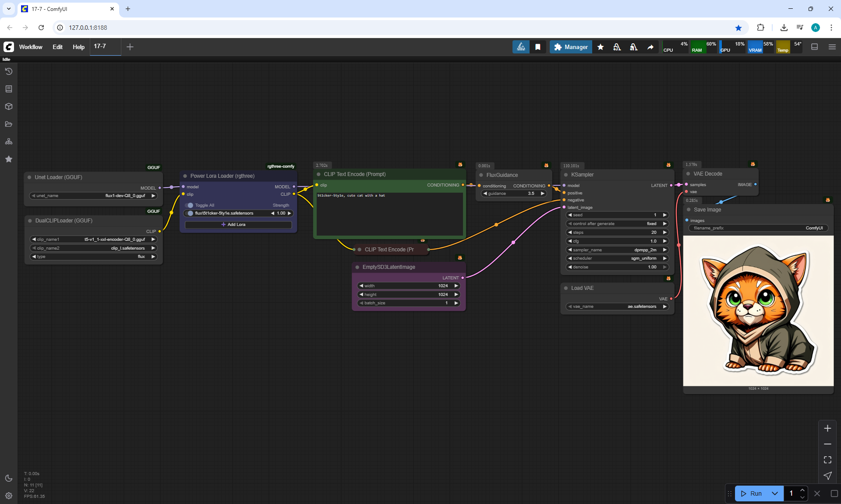Open the sampler_name dpmpp_2m dropdown
The width and height of the screenshot is (841, 504).
(617, 250)
